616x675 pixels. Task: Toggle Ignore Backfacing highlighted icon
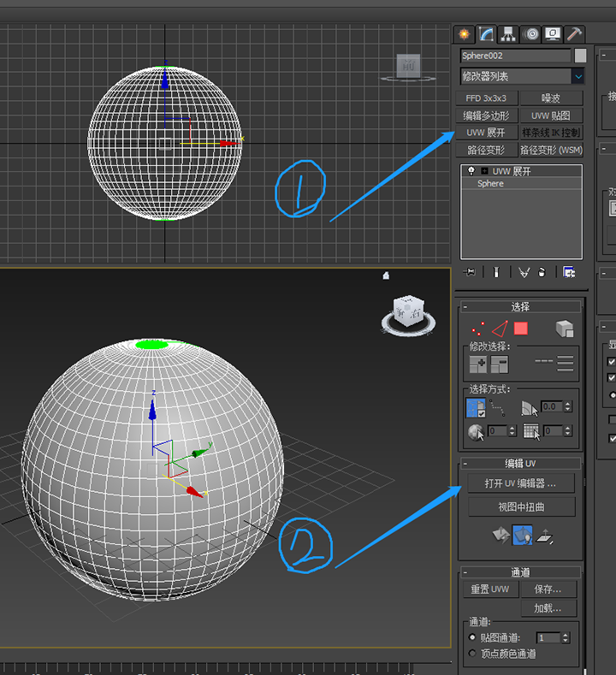point(476,408)
